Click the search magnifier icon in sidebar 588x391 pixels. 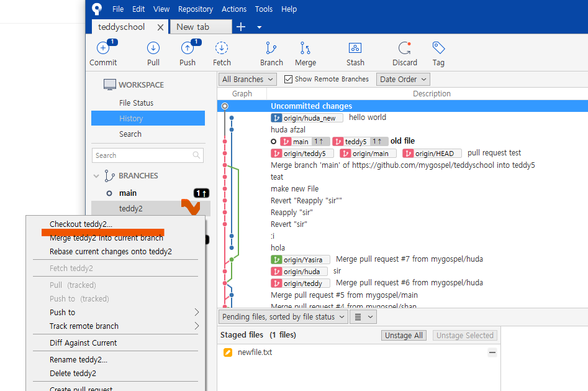[196, 155]
